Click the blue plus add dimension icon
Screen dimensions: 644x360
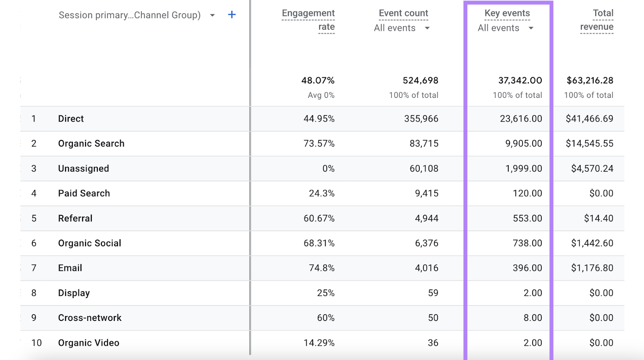[232, 15]
